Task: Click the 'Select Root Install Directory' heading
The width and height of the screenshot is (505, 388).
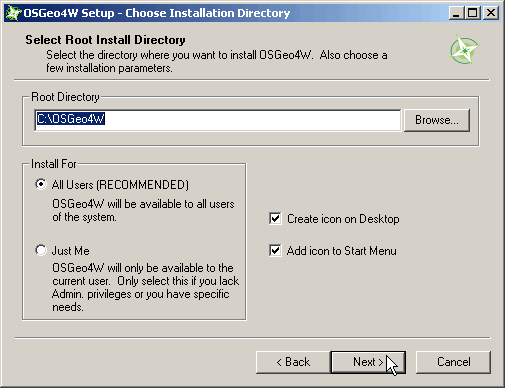Action: point(105,40)
